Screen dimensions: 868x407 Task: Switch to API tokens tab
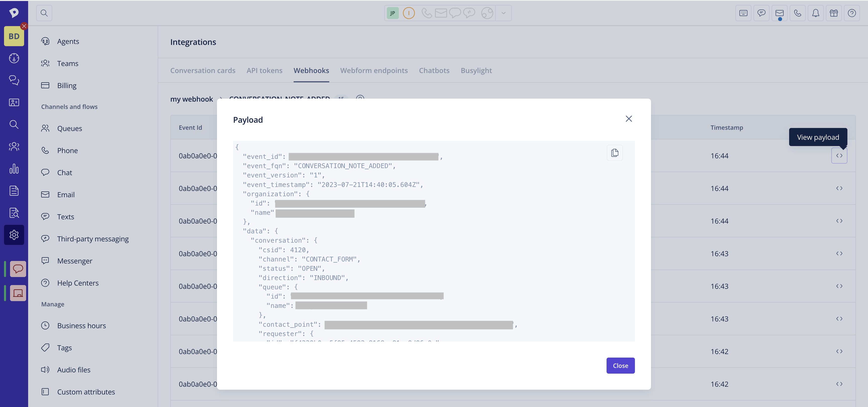coord(264,70)
